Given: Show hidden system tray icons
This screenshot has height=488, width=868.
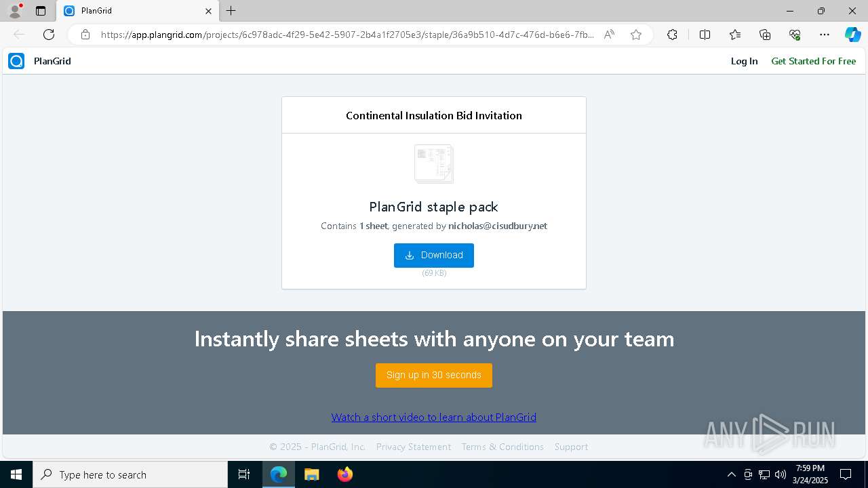Looking at the screenshot, I should [x=731, y=474].
